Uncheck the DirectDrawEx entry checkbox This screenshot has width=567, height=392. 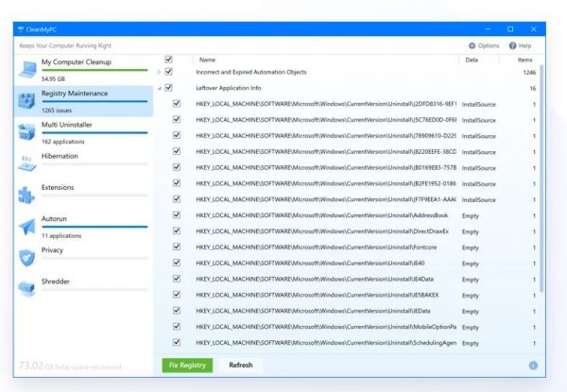[x=177, y=230]
